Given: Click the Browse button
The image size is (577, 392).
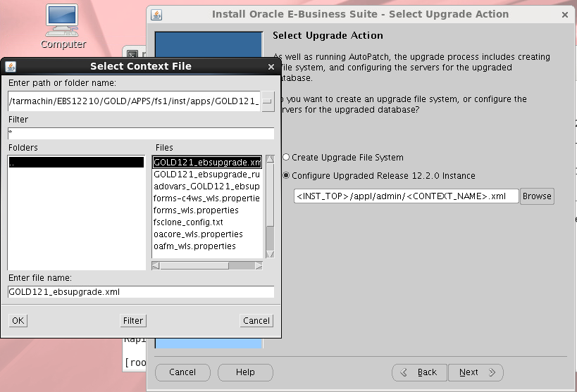Looking at the screenshot, I should click(537, 196).
